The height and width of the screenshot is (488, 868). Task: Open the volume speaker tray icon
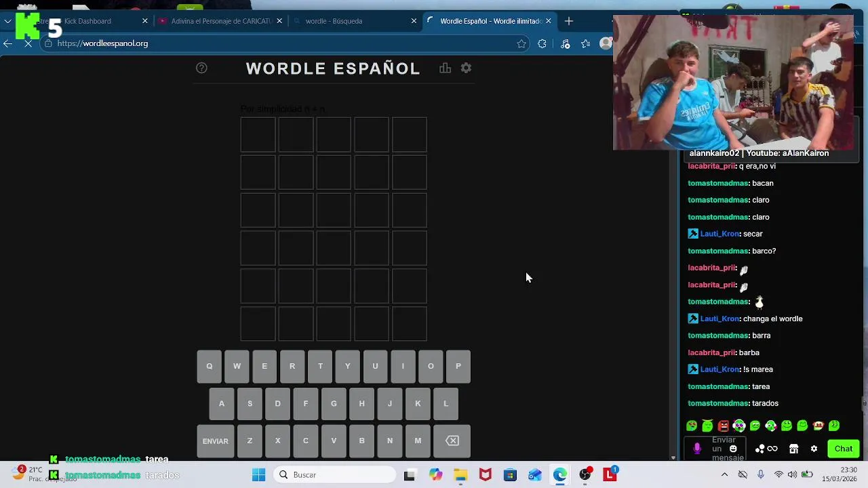point(793,474)
